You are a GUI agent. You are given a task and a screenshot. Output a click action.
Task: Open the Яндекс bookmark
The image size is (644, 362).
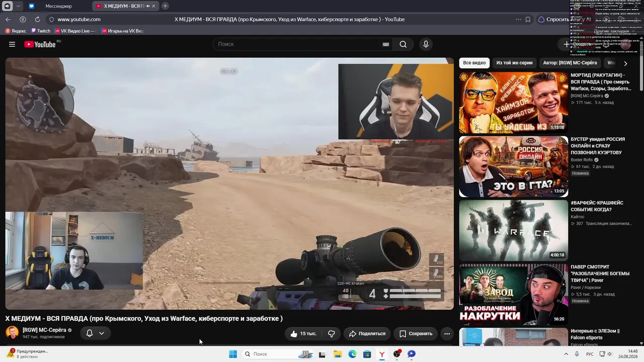tap(16, 31)
